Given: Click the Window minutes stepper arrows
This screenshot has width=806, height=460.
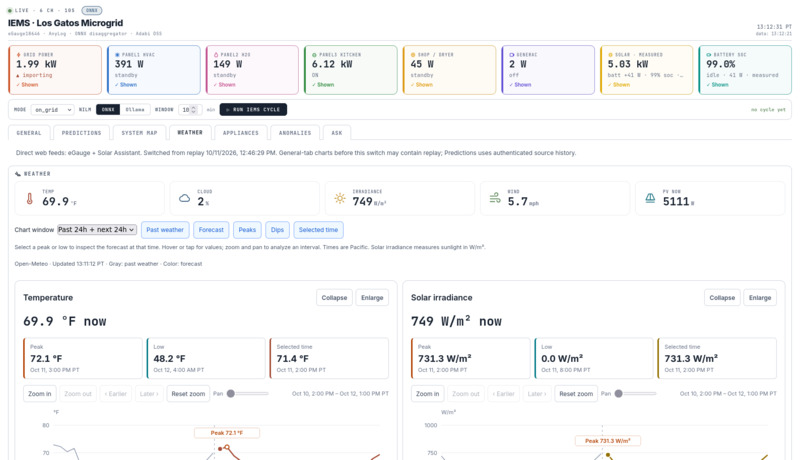Looking at the screenshot, I should click(x=194, y=109).
